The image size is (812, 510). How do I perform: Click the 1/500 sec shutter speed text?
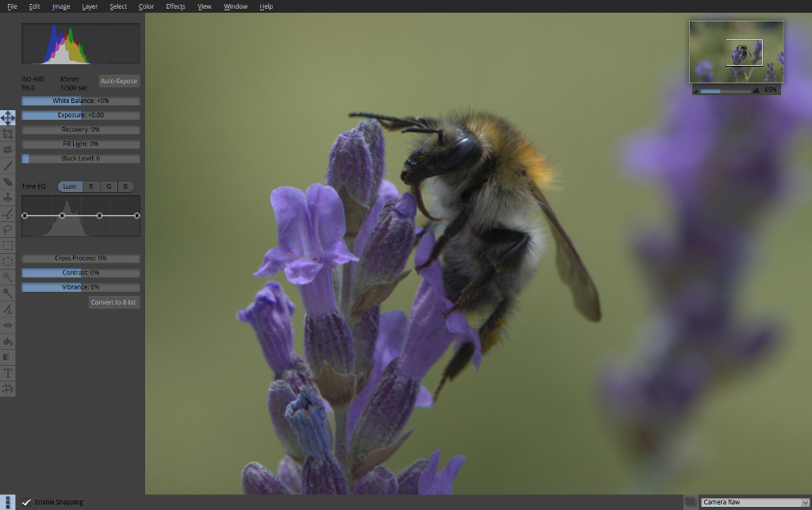tap(74, 88)
